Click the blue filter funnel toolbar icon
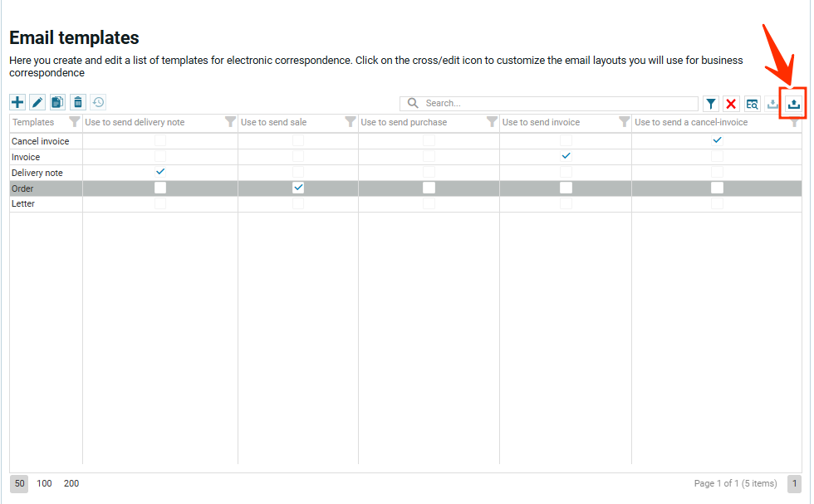814x504 pixels. tap(711, 104)
